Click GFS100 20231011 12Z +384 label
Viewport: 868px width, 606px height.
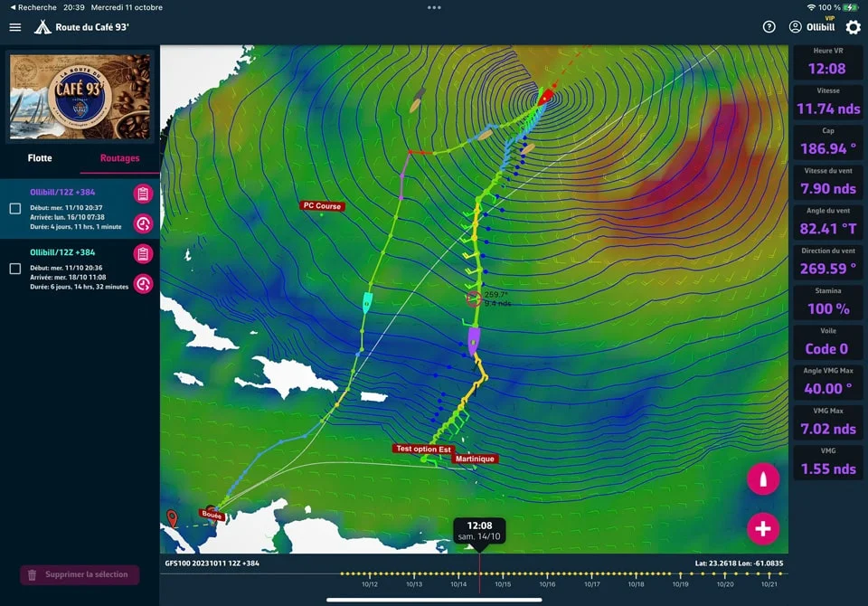(212, 563)
